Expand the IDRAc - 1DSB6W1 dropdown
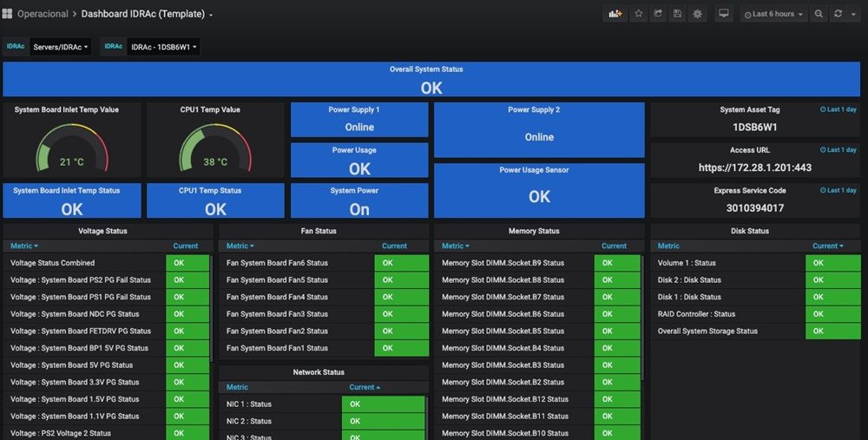Image resolution: width=868 pixels, height=440 pixels. 163,47
